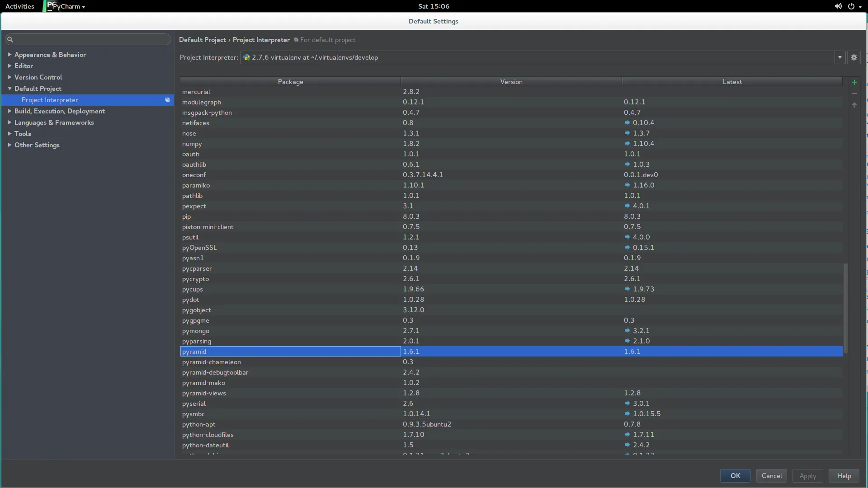
Task: Open the Activities overview
Action: pyautogui.click(x=19, y=6)
